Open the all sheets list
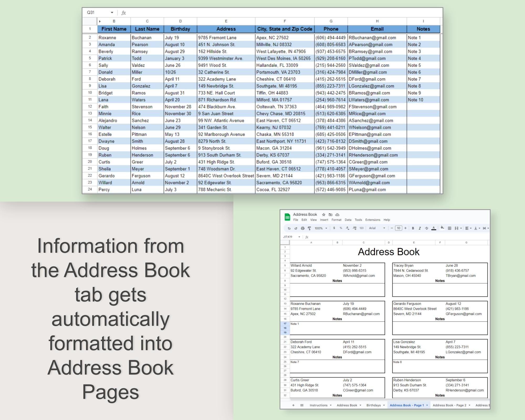This screenshot has height=420, width=525. pyautogui.click(x=301, y=405)
